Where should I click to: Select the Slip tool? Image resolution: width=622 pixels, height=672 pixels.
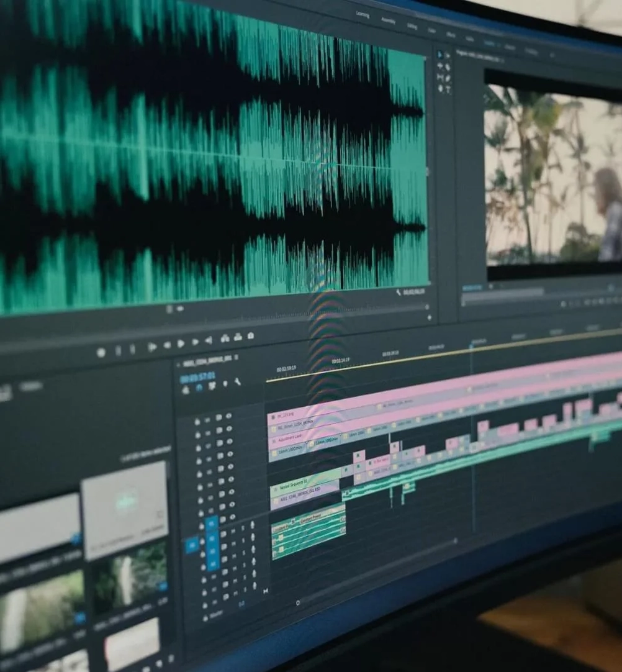(440, 78)
